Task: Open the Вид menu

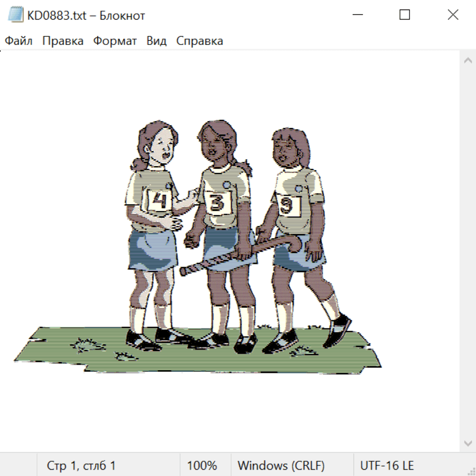Action: click(157, 41)
